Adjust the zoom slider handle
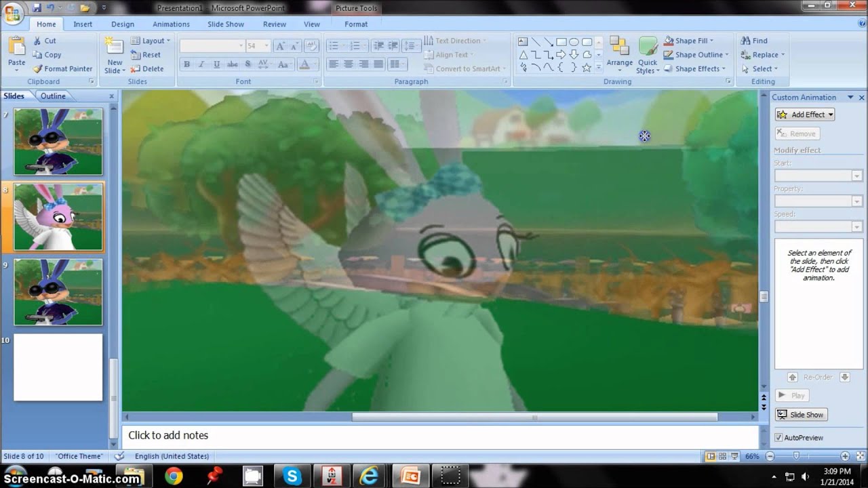Viewport: 868px width, 488px height. point(797,456)
